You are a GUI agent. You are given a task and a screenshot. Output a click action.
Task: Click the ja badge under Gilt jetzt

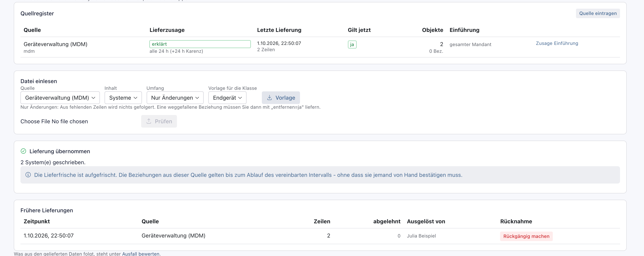(x=352, y=44)
